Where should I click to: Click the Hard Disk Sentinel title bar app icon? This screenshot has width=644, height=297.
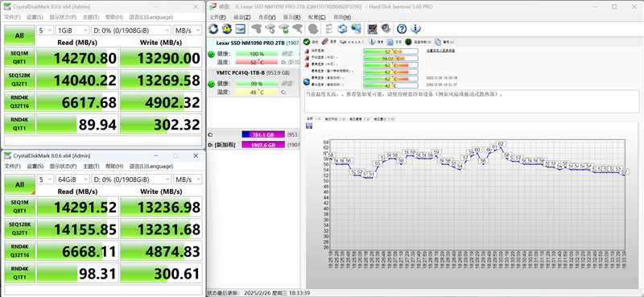(x=213, y=6)
